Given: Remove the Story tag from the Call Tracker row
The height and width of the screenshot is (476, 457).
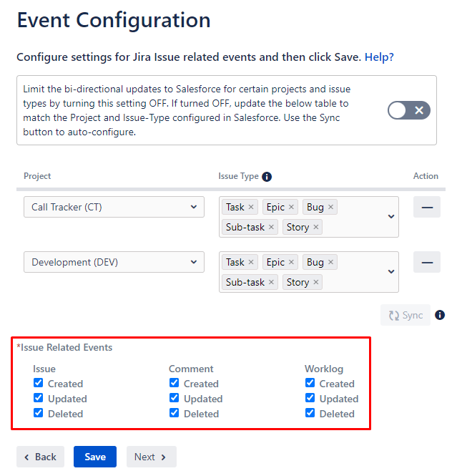Looking at the screenshot, I should [x=315, y=227].
